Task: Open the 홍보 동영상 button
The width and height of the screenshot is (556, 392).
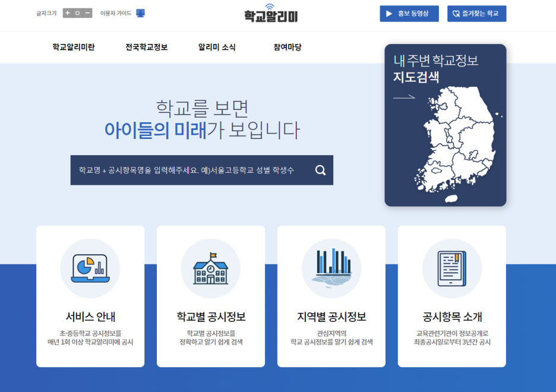Action: (x=409, y=14)
